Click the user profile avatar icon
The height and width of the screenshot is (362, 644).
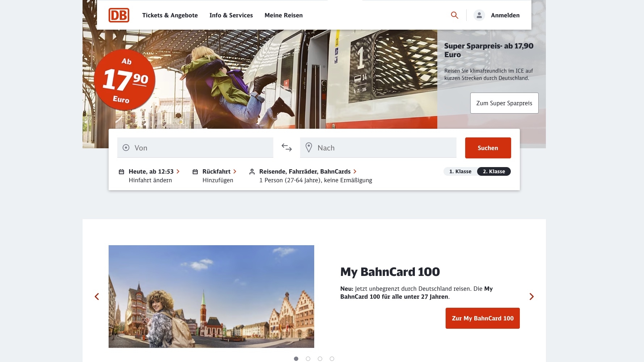[x=479, y=15]
